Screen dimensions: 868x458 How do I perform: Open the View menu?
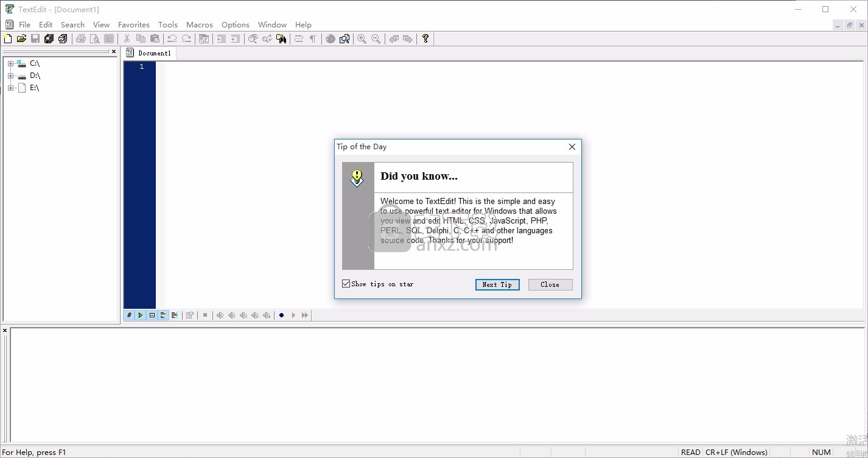pyautogui.click(x=101, y=25)
